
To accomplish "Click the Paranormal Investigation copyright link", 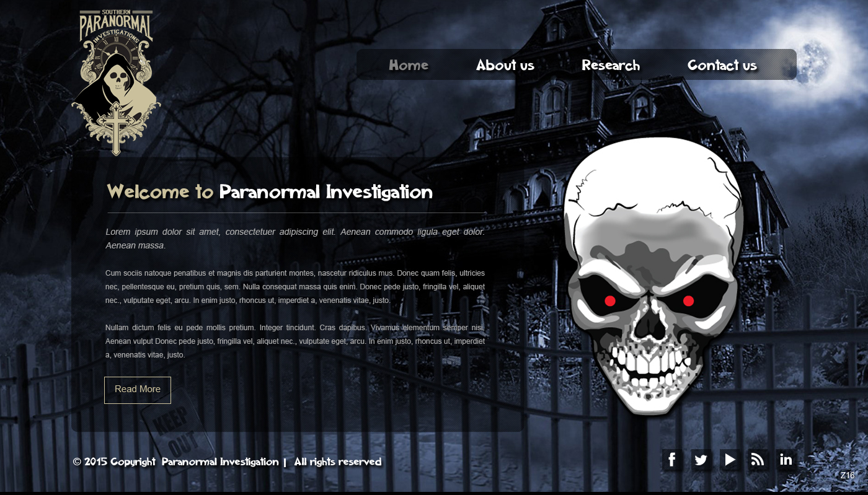I will 220,462.
